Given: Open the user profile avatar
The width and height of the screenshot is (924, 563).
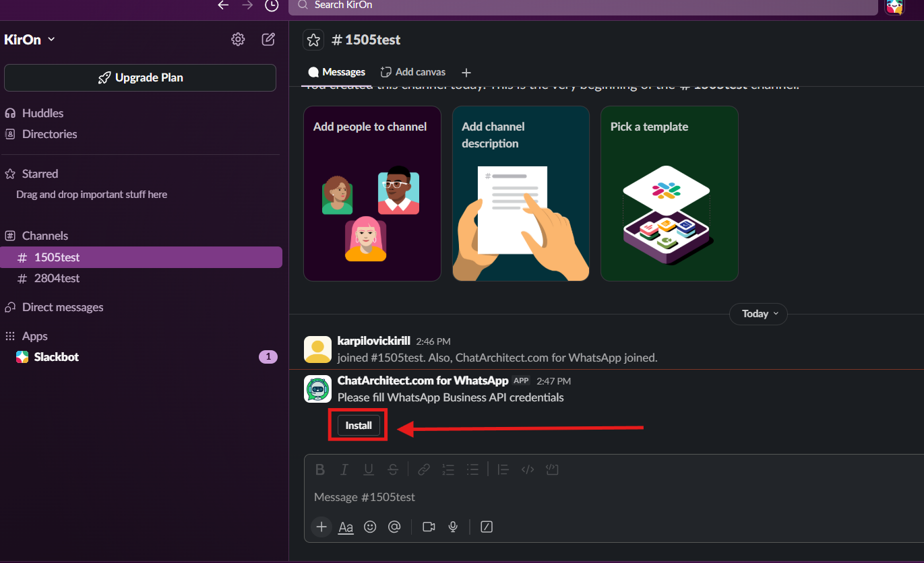Looking at the screenshot, I should pyautogui.click(x=894, y=6).
